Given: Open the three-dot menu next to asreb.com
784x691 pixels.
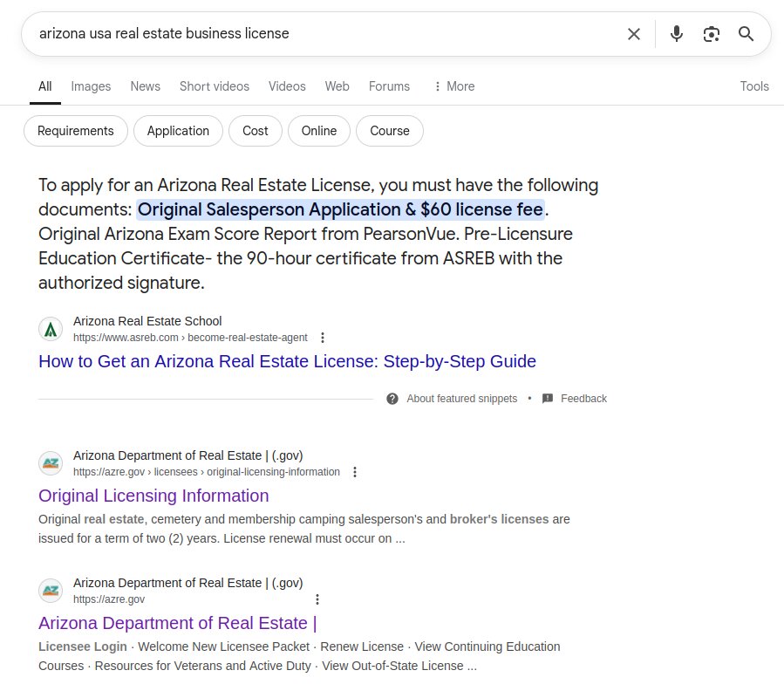Looking at the screenshot, I should pos(323,338).
